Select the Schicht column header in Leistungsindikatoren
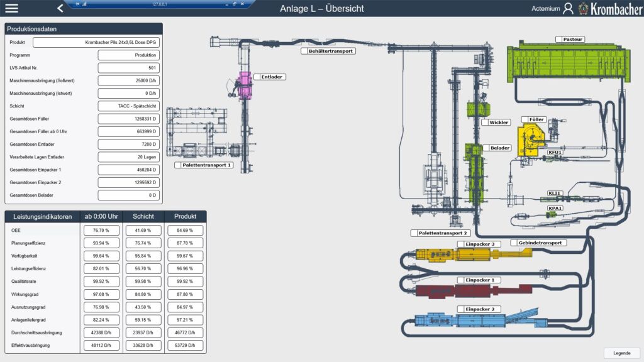The image size is (644, 362). (143, 216)
